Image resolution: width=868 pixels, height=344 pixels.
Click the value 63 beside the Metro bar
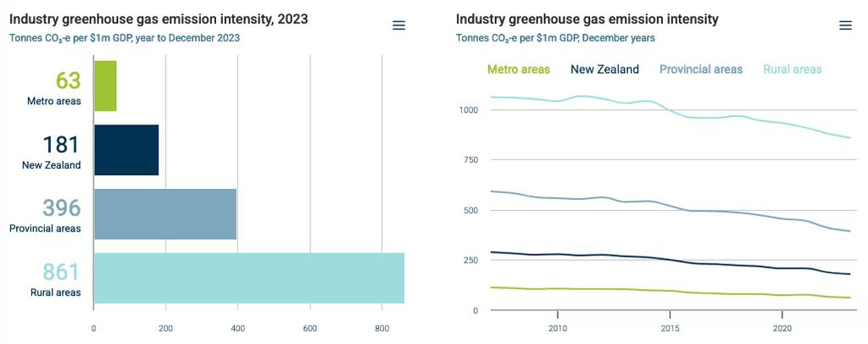69,80
